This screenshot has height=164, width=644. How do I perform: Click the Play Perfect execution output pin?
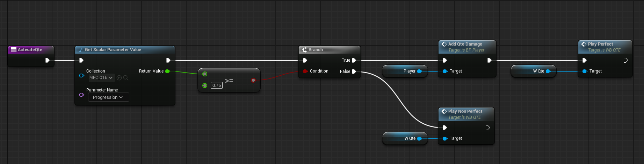[x=625, y=60]
